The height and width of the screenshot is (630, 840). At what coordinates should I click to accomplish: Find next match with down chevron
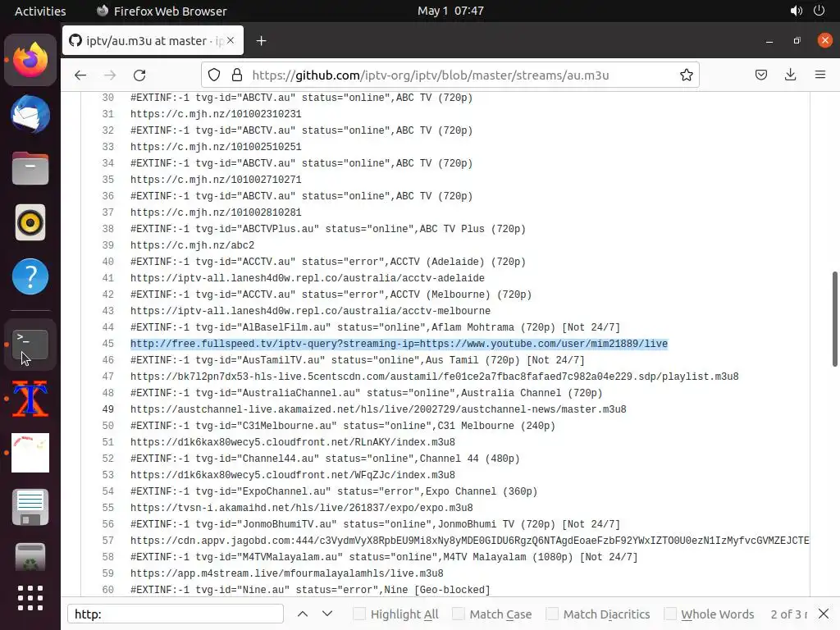coord(327,614)
